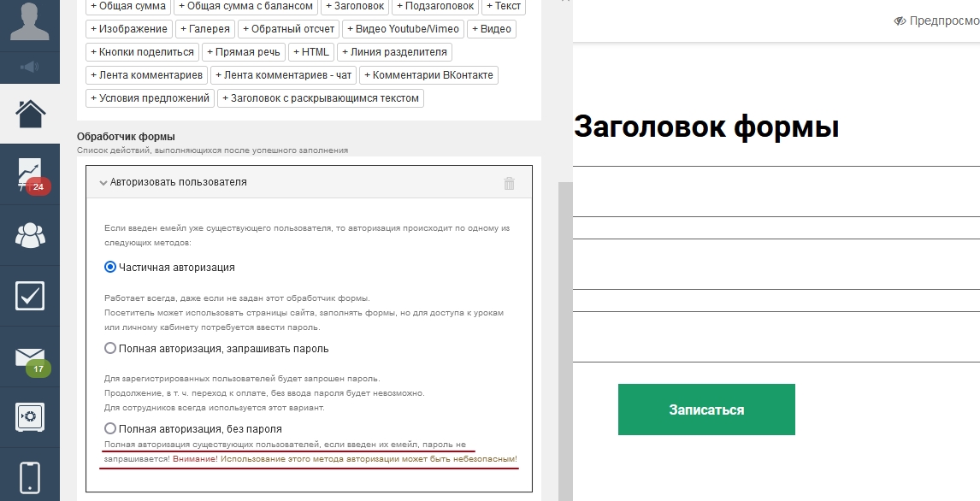The width and height of the screenshot is (980, 501).
Task: Open the tasks checkmark icon
Action: pyautogui.click(x=30, y=296)
